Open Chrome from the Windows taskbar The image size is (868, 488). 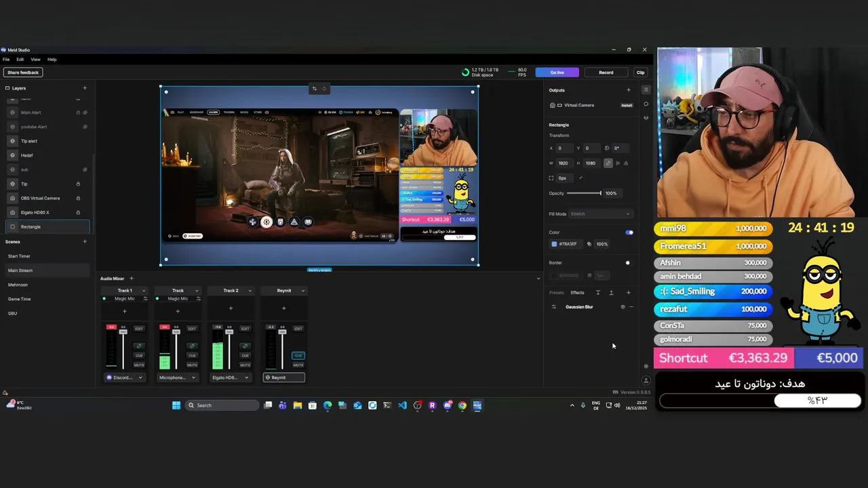(x=462, y=405)
